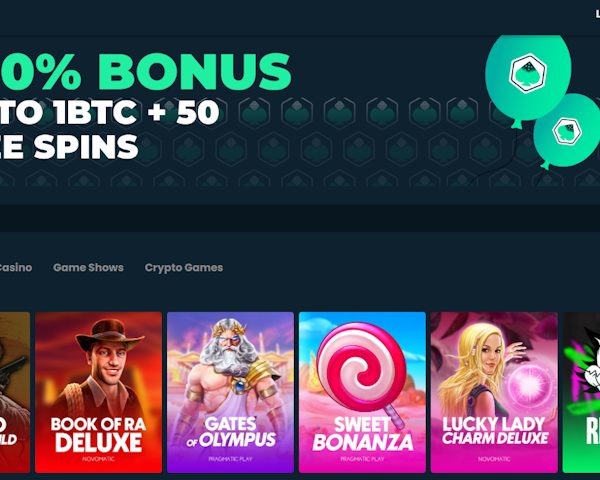Click the 1BTC + 50 promo text
This screenshot has width=600, height=480.
point(109,113)
